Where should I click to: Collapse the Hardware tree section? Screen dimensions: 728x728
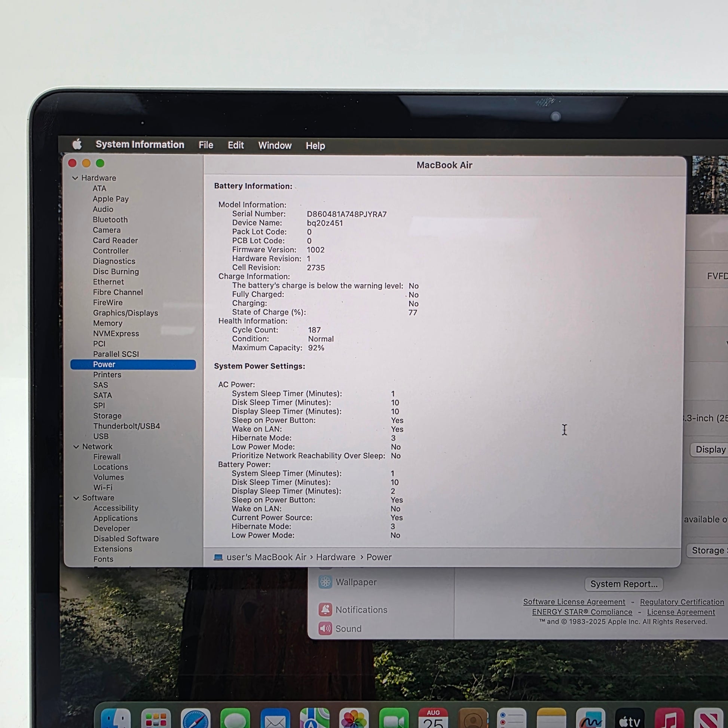point(75,178)
